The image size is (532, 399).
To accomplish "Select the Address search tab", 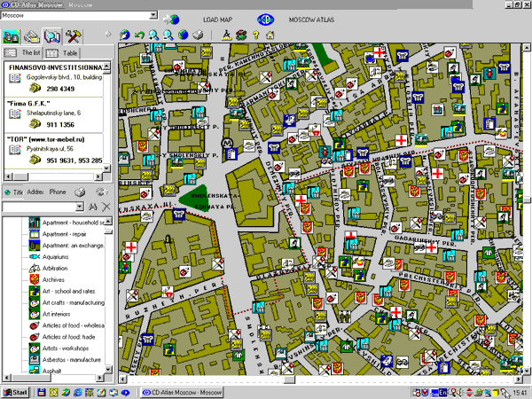I will click(35, 192).
